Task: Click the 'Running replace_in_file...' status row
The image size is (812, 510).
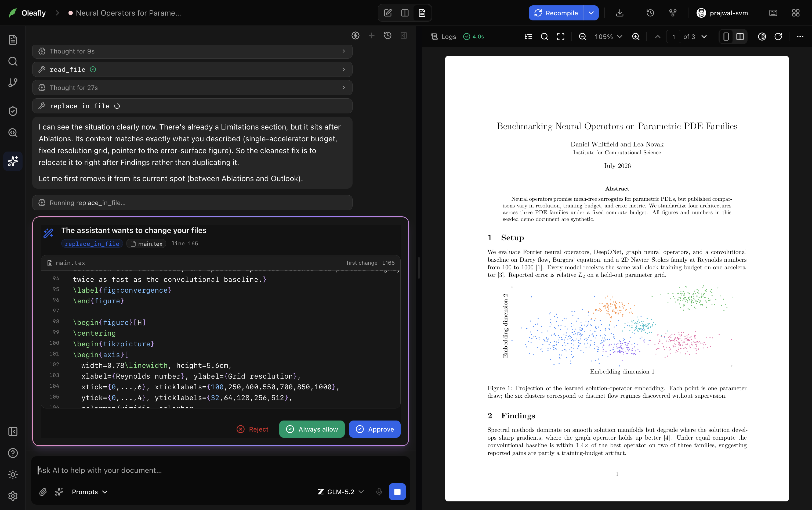Action: pyautogui.click(x=192, y=203)
